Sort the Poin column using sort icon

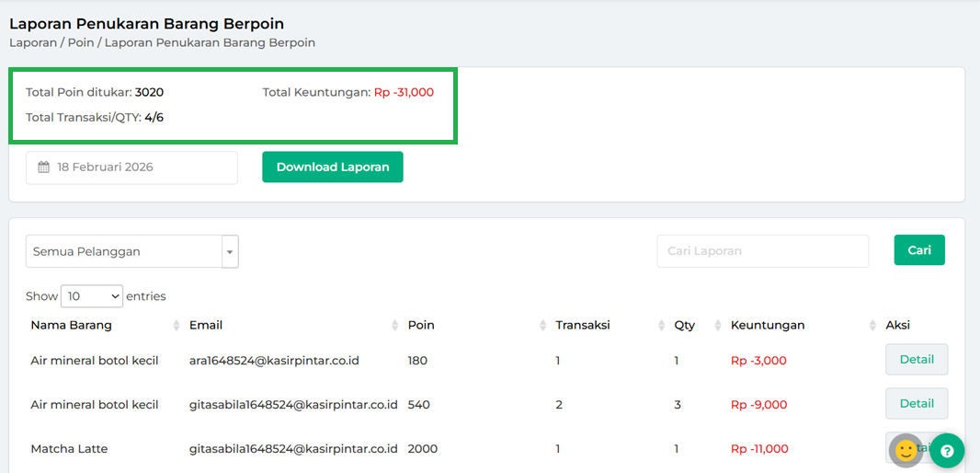[x=543, y=326]
